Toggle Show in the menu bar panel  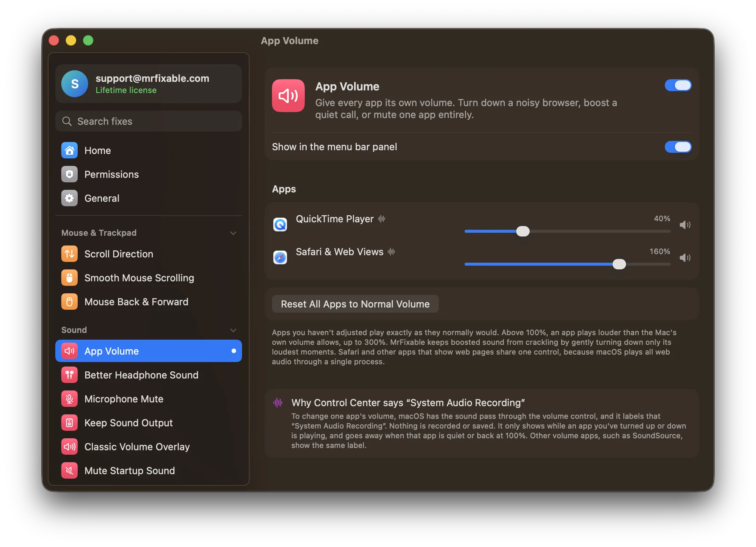(678, 147)
